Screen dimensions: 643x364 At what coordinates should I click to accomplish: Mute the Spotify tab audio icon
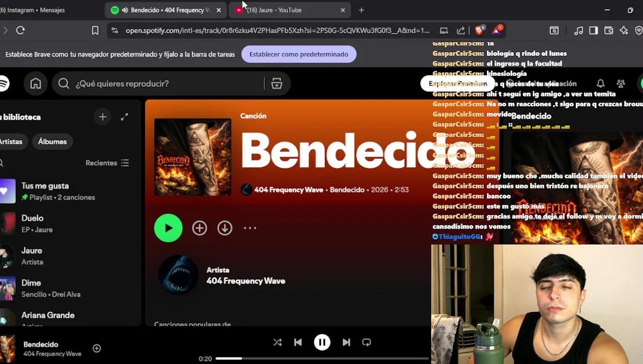(125, 10)
